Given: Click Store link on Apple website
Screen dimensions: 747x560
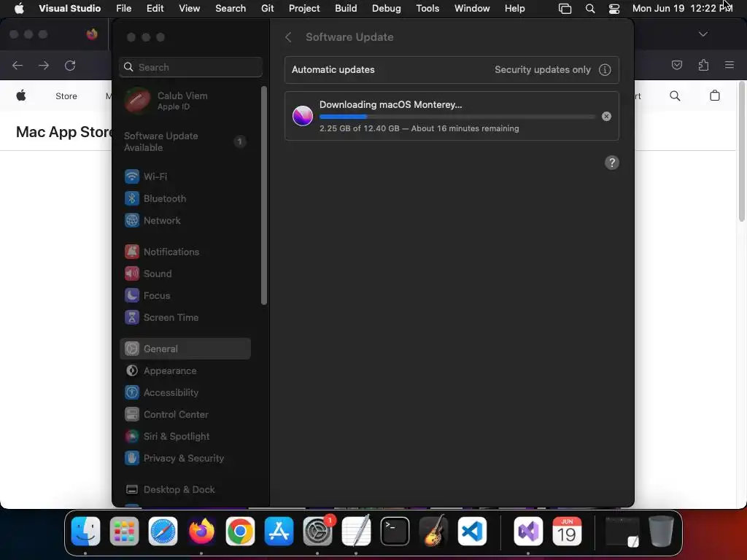Looking at the screenshot, I should (66, 96).
